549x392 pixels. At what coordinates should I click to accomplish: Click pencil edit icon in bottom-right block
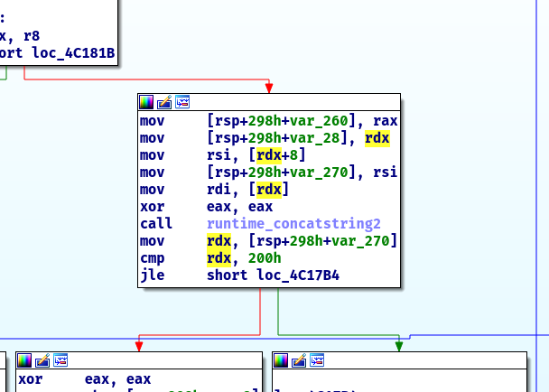pos(299,360)
